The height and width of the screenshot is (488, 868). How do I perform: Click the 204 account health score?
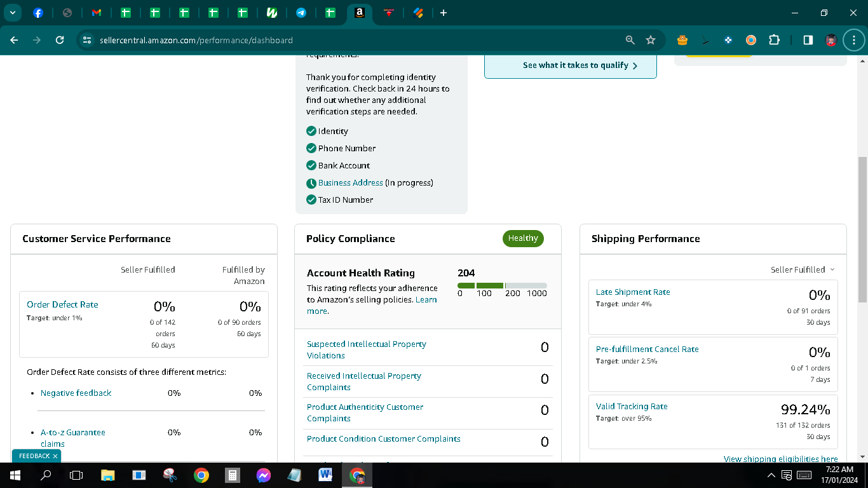click(466, 273)
